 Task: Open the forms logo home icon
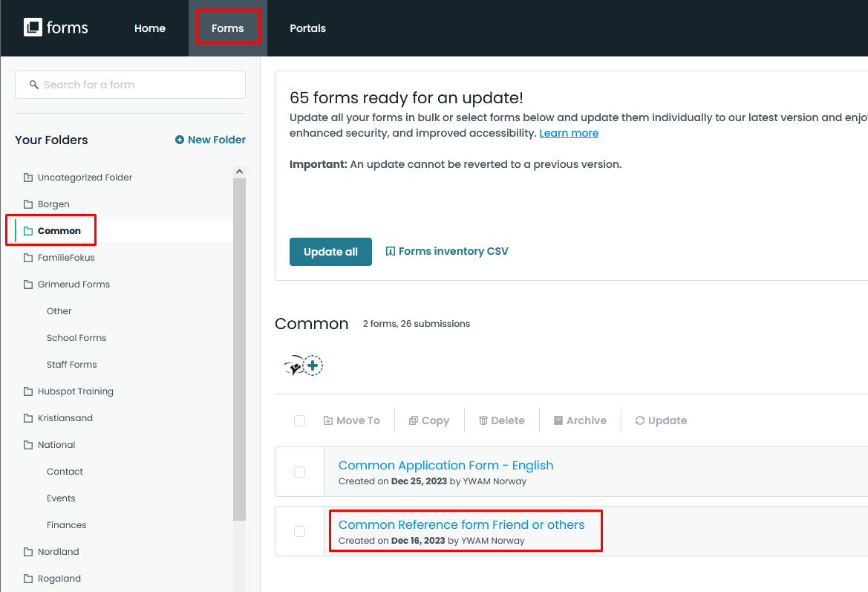coord(56,27)
